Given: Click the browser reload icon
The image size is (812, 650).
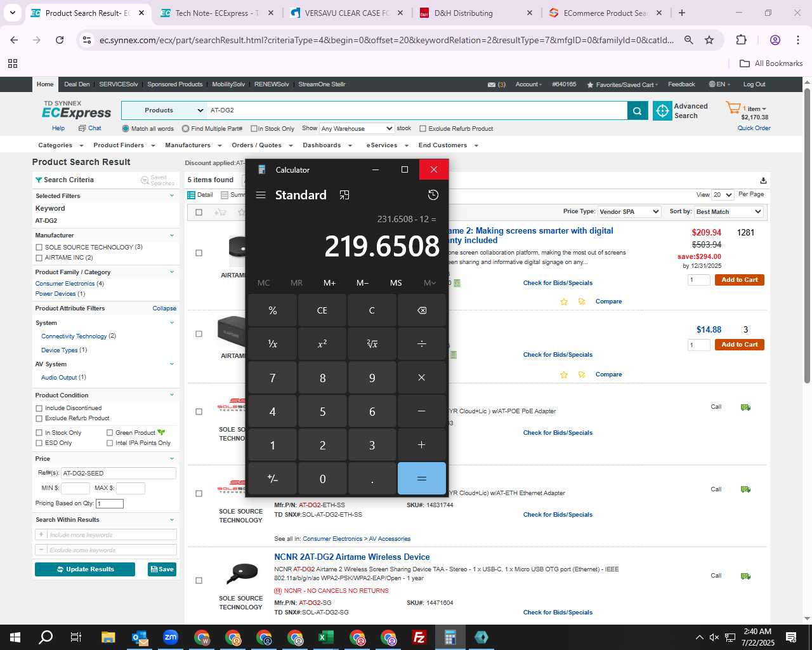Looking at the screenshot, I should coord(60,40).
